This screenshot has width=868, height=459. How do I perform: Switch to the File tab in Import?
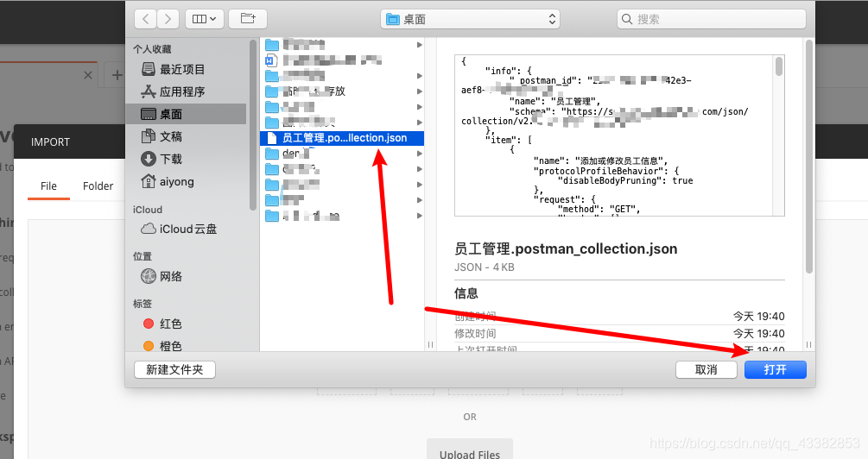pyautogui.click(x=48, y=185)
